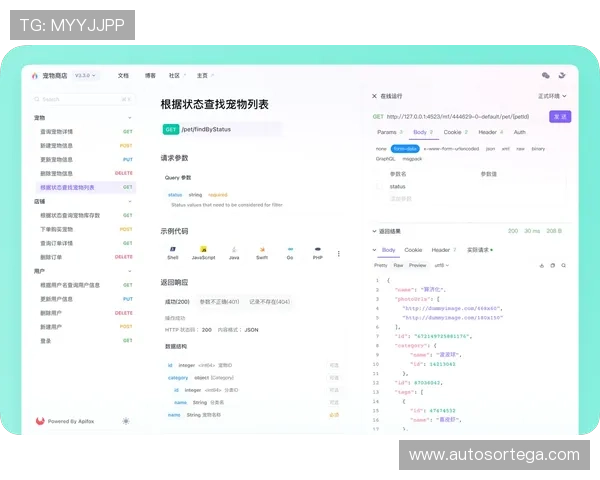Select the msgpack body type
Image resolution: width=600 pixels, height=480 pixels.
(x=412, y=159)
